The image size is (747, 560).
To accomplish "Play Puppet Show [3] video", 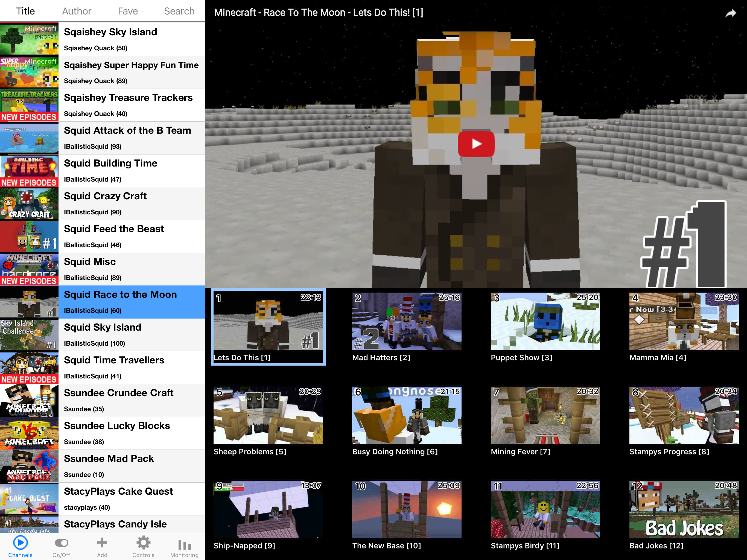I will click(545, 321).
